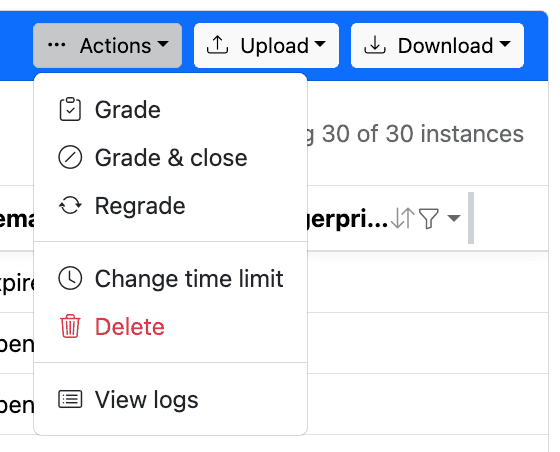The height and width of the screenshot is (452, 560).
Task: Click the clock icon for time limit
Action: click(70, 278)
